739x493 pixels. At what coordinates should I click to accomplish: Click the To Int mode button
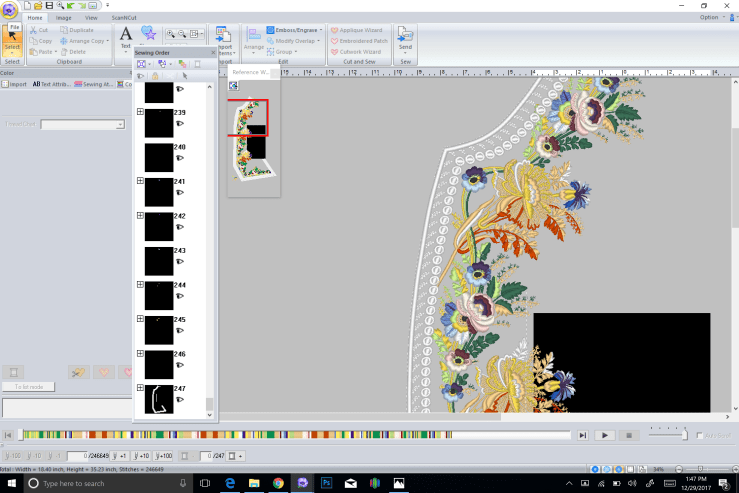[x=28, y=386]
